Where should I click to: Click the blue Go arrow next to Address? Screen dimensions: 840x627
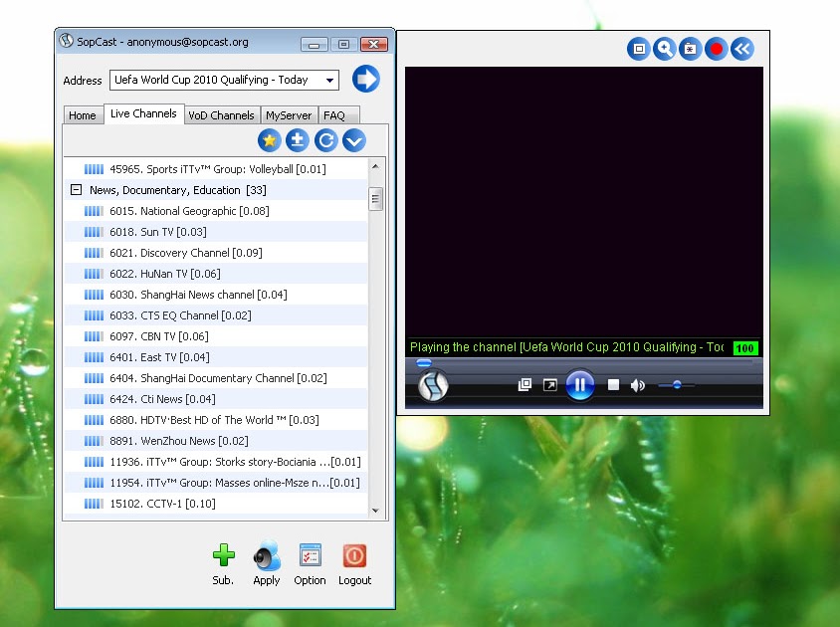pos(366,79)
